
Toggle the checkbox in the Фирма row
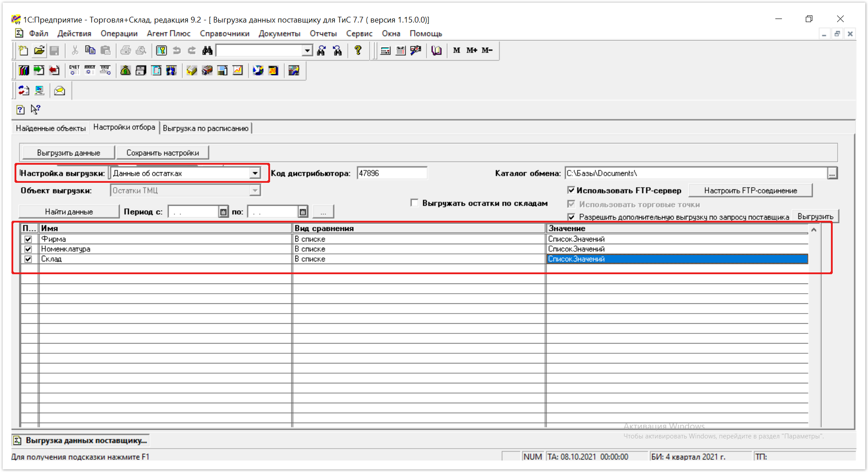28,239
